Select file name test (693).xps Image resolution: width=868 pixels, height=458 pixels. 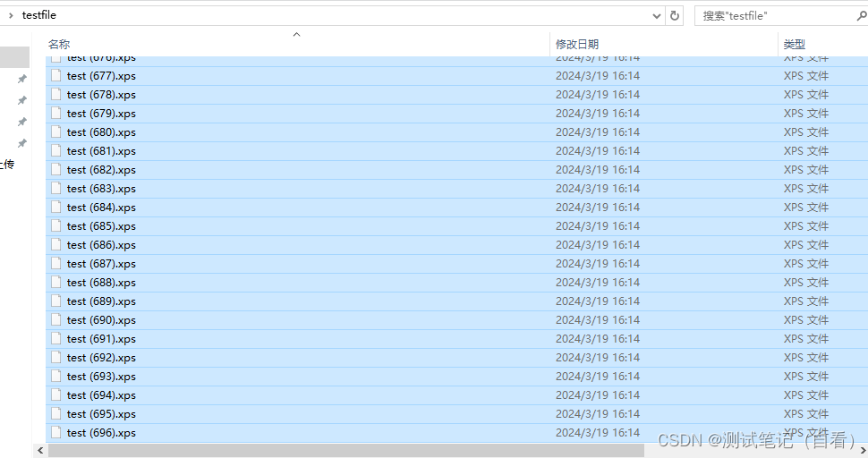point(101,377)
